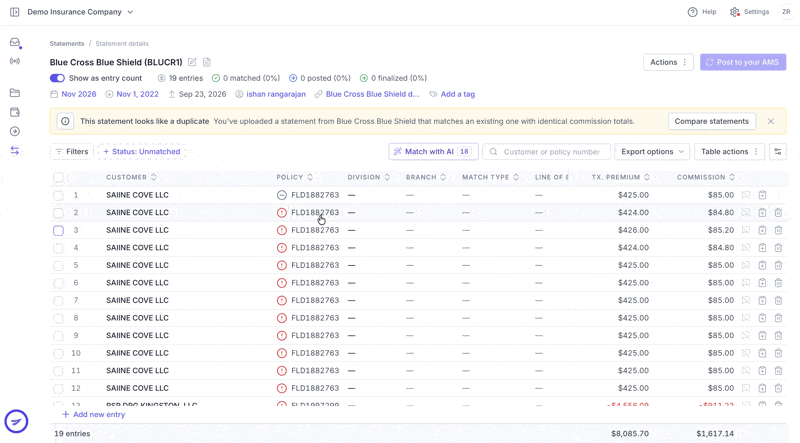Open Settings
The width and height of the screenshot is (800, 443).
point(749,12)
